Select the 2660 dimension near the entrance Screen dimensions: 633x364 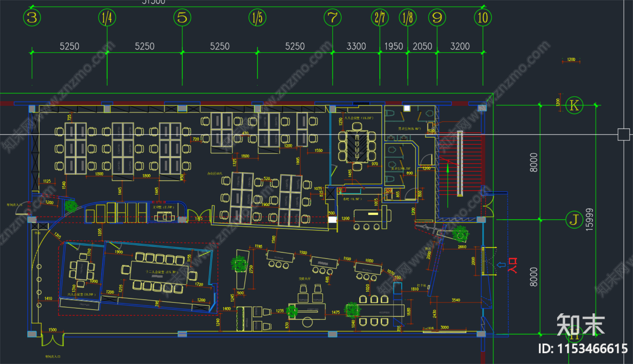[x=462, y=246]
